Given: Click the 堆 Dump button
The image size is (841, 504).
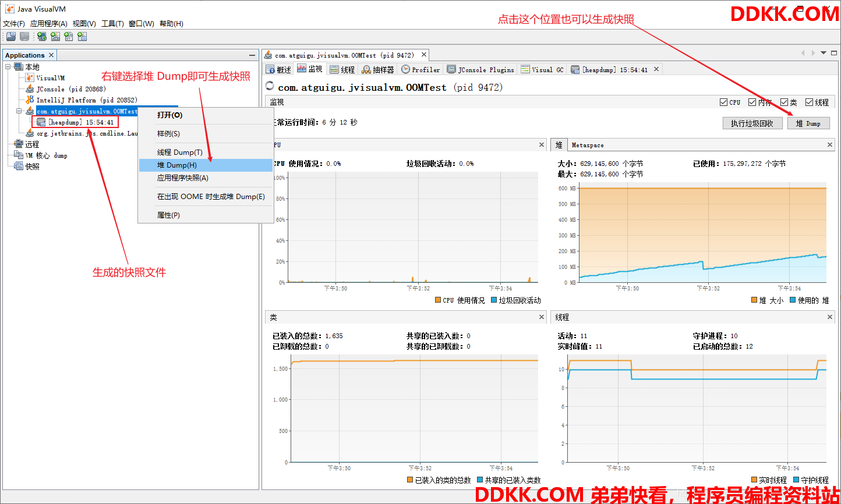Looking at the screenshot, I should click(x=808, y=123).
